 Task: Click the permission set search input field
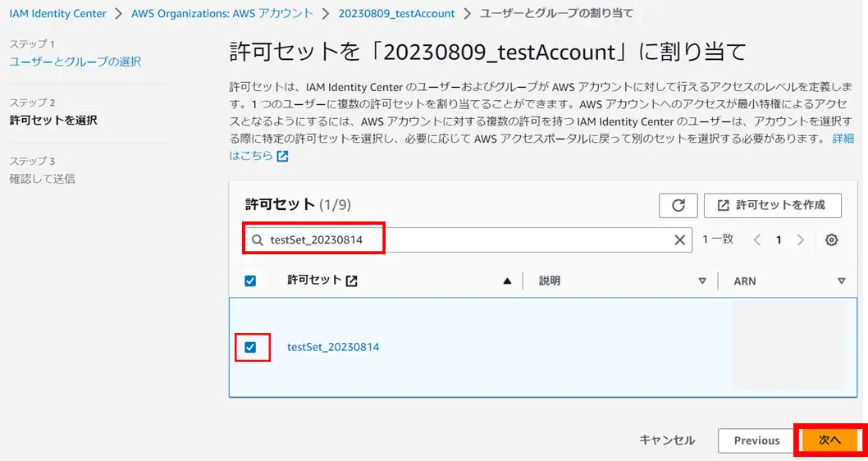pos(468,240)
